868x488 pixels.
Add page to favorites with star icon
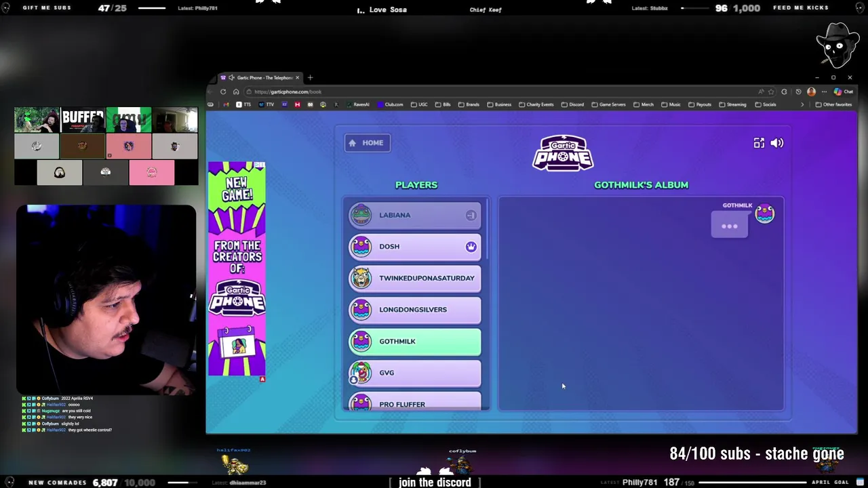(x=771, y=91)
